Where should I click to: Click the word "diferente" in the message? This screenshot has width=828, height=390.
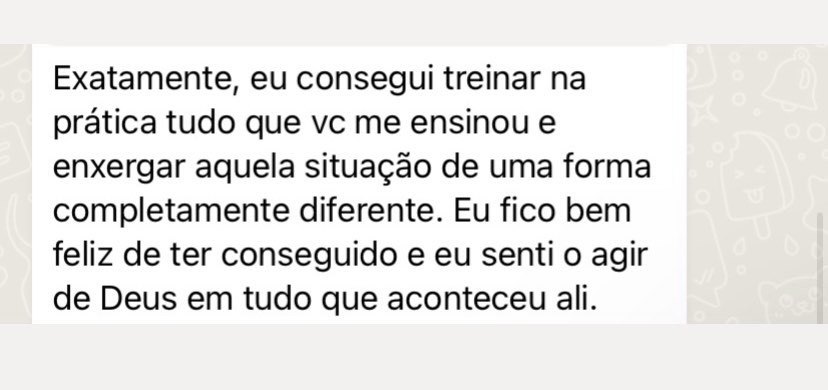click(x=370, y=211)
